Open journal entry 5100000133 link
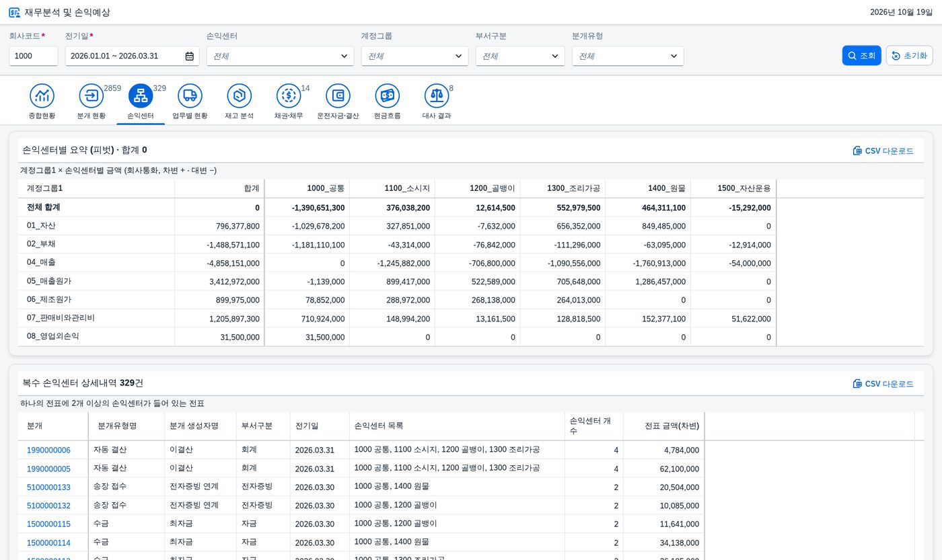 tap(48, 487)
